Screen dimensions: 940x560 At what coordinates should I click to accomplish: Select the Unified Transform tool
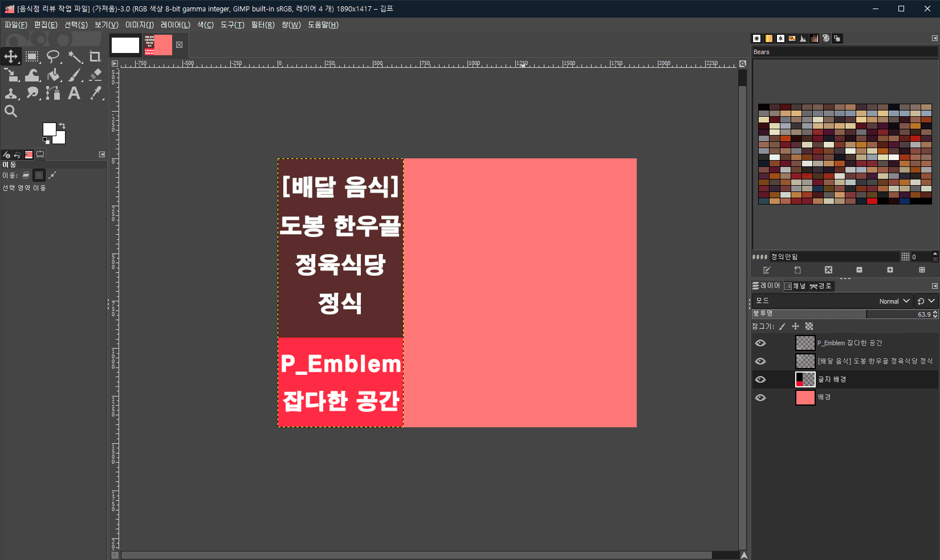(11, 75)
